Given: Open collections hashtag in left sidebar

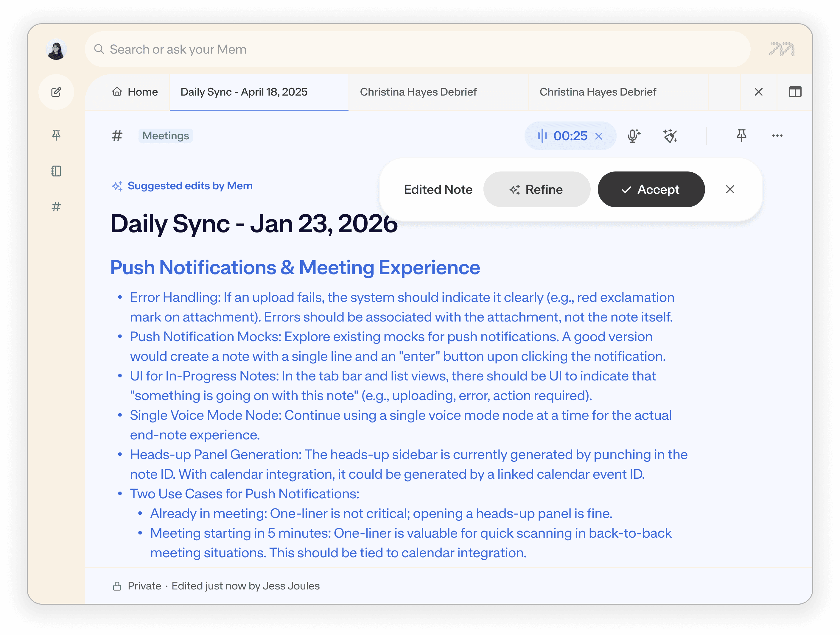Looking at the screenshot, I should (56, 207).
